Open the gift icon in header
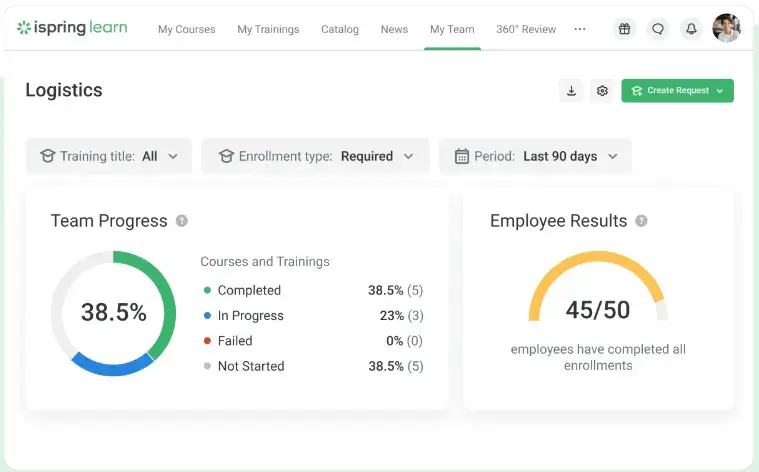This screenshot has height=472, width=759. [x=624, y=29]
